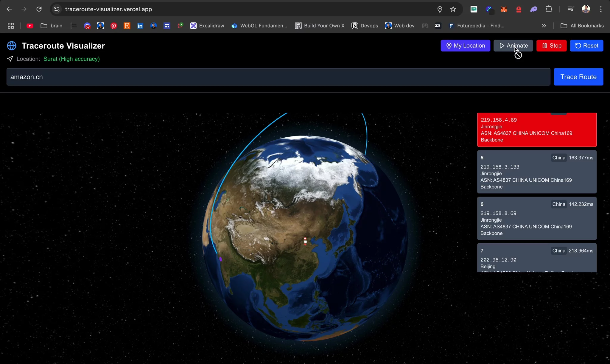610x364 pixels.
Task: Click the media controls icon in toolbar
Action: tap(571, 9)
